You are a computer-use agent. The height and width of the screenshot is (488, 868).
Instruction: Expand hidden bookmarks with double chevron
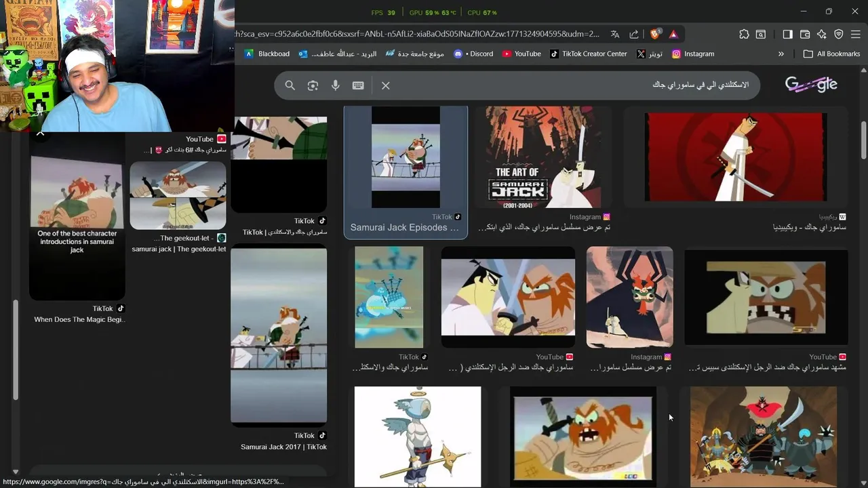click(x=781, y=54)
